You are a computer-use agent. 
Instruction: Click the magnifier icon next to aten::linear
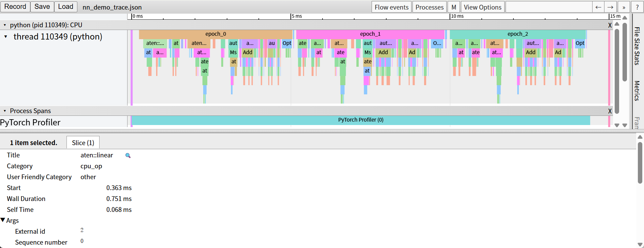point(128,155)
